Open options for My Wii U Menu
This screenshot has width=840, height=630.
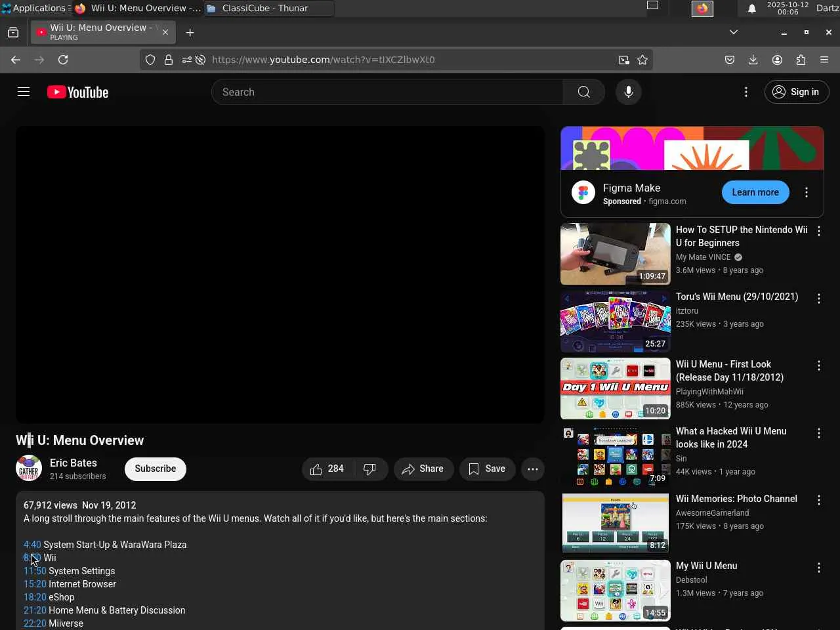tap(819, 568)
